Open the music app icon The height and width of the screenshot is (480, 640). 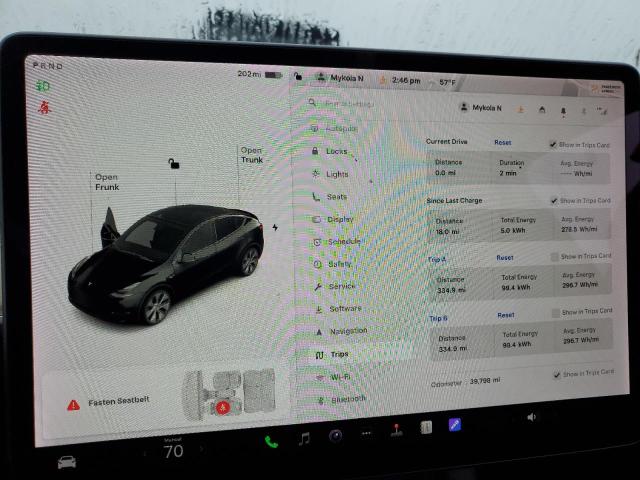click(x=304, y=438)
